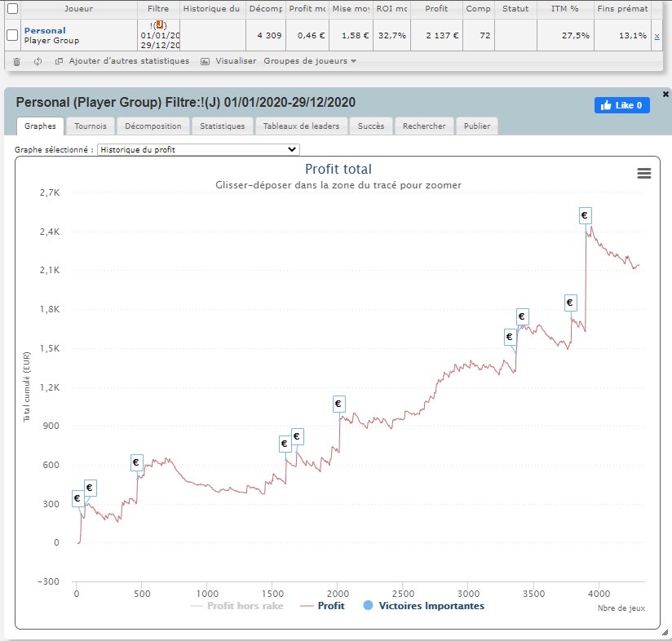
Task: Click the refresh arrows icon
Action: (x=38, y=61)
